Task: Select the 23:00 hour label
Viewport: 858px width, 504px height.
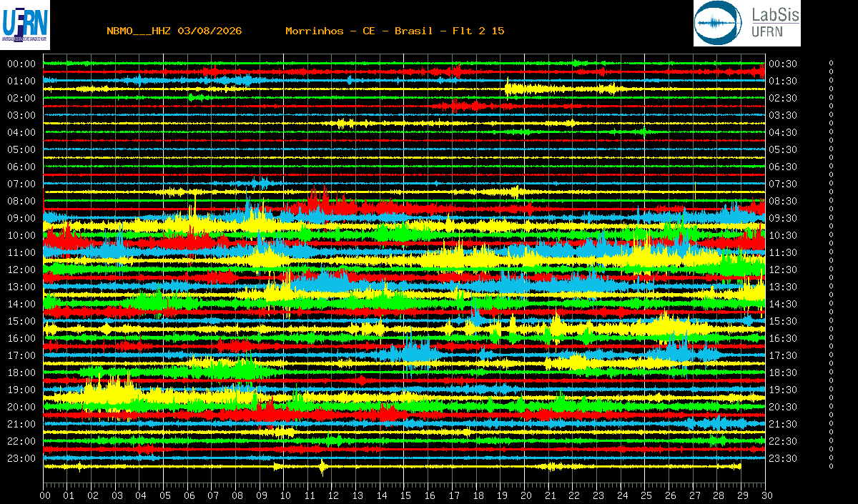Action: pyautogui.click(x=21, y=458)
